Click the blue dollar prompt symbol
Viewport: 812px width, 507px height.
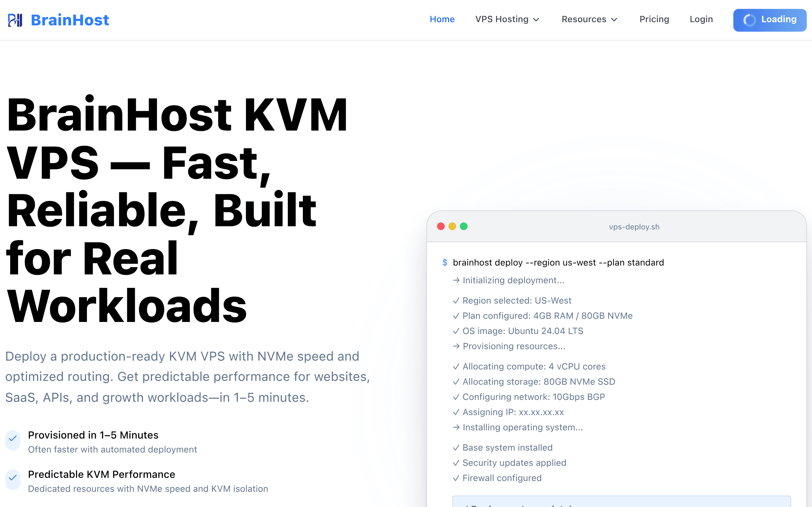coord(445,263)
